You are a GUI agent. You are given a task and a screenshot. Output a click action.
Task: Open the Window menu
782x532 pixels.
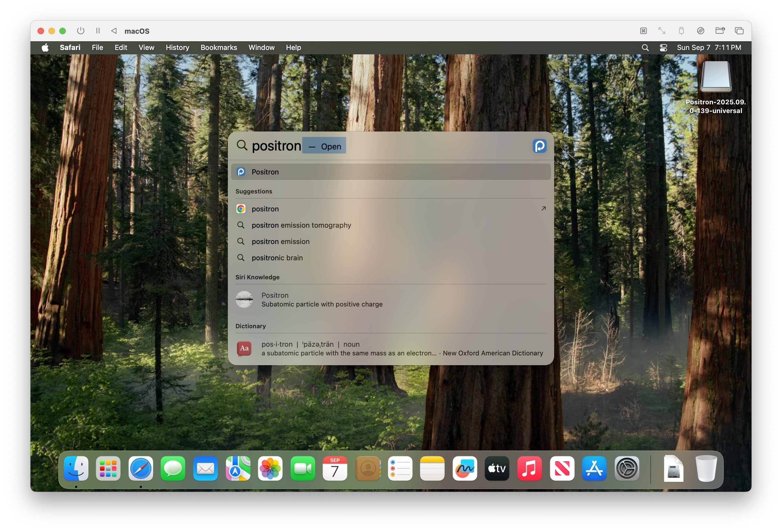click(262, 48)
